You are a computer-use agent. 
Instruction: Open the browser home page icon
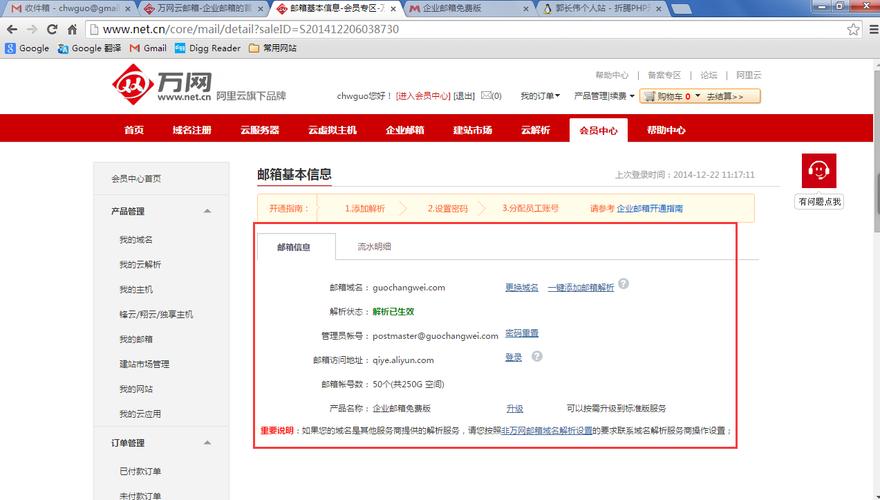(72, 29)
